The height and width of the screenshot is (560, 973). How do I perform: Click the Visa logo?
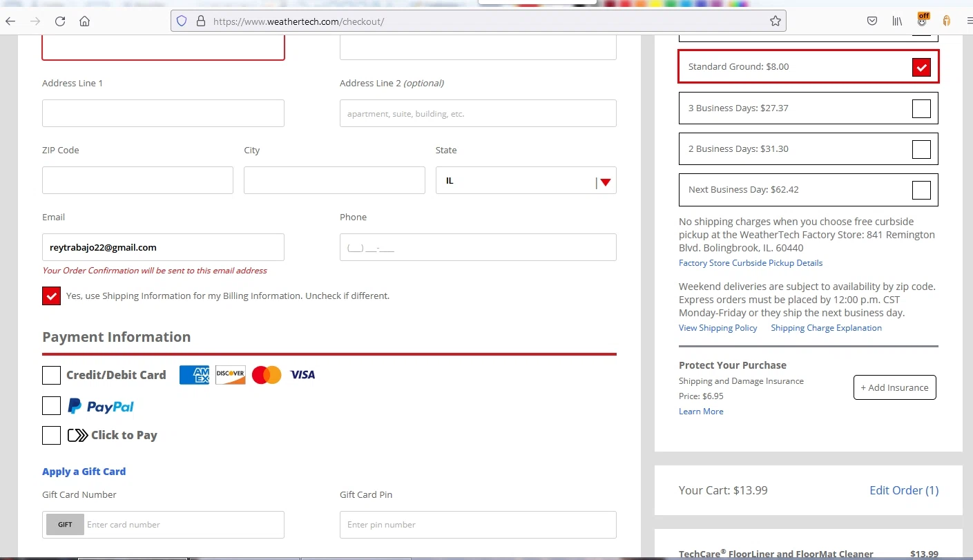[302, 375]
